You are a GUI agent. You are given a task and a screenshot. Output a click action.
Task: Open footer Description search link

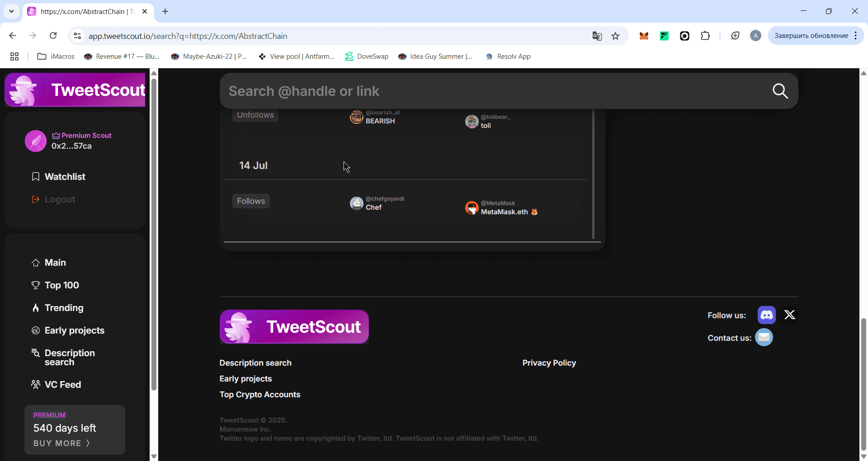tap(255, 363)
